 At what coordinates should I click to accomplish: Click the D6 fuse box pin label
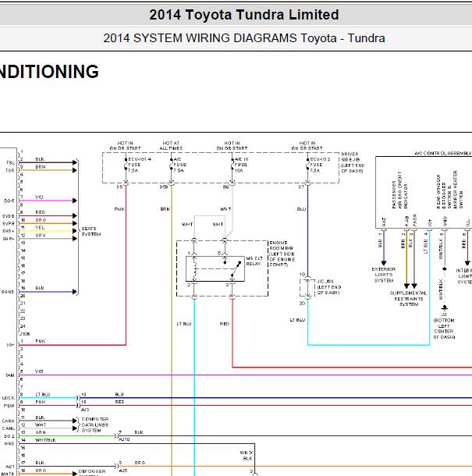[x=120, y=186]
